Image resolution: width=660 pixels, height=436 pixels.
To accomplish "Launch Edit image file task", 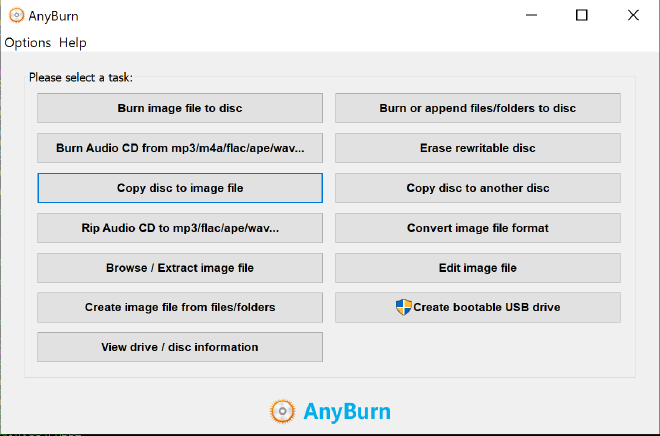I will [x=477, y=268].
